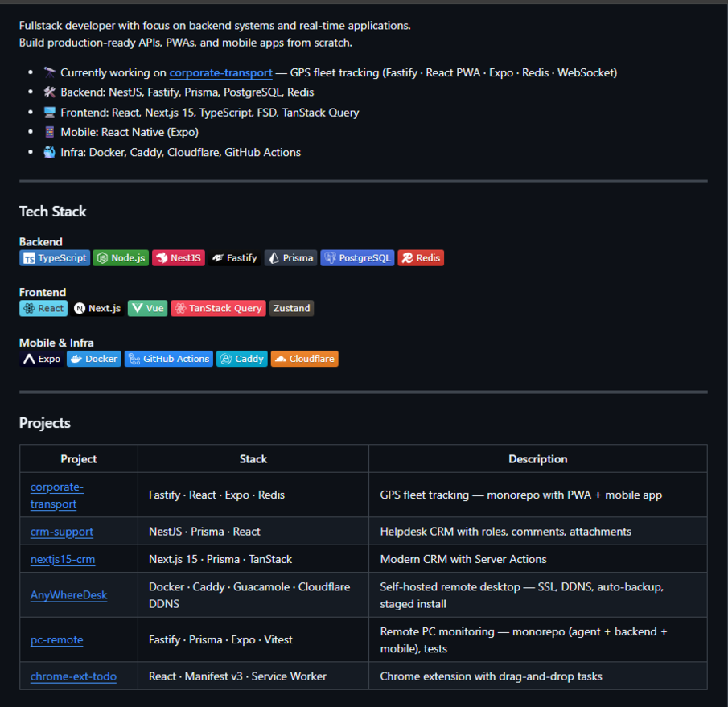Click the phone emoji beside Mobile line
Viewport: 728px width, 707px height.
pos(49,132)
